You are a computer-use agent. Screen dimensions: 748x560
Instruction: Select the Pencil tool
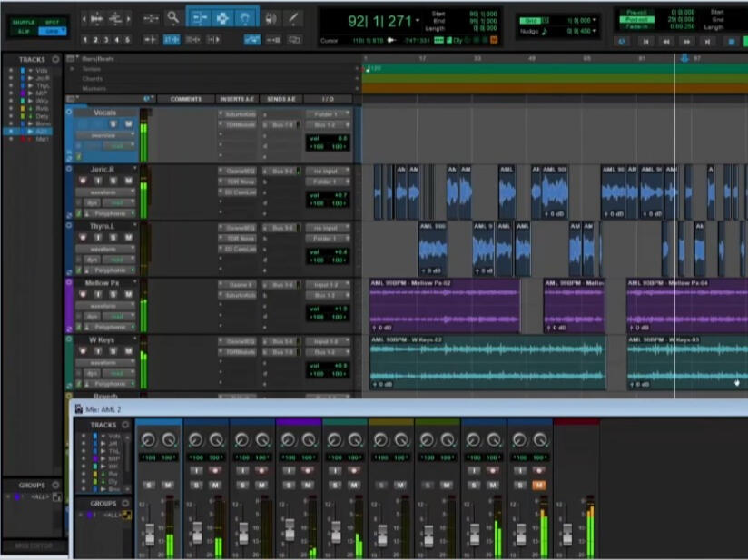point(294,18)
